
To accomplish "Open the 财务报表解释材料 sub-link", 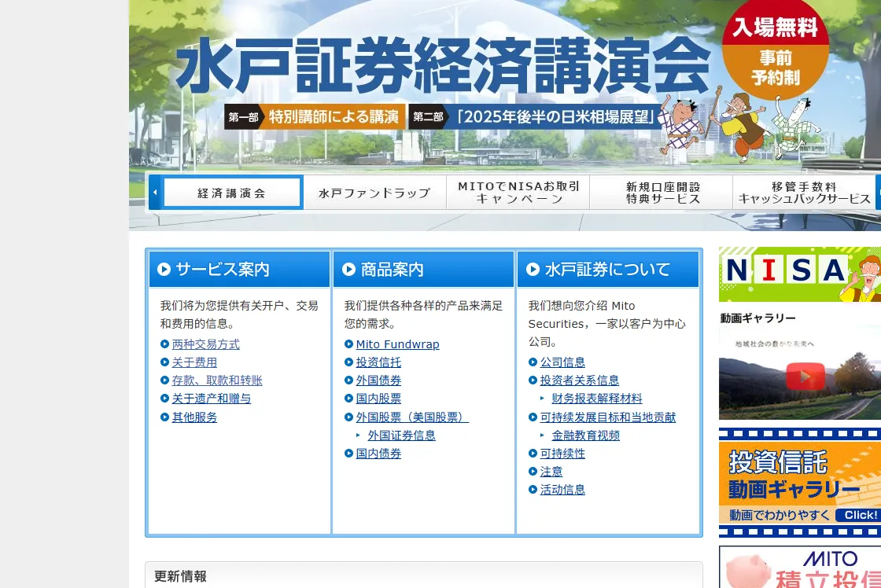I will 597,399.
